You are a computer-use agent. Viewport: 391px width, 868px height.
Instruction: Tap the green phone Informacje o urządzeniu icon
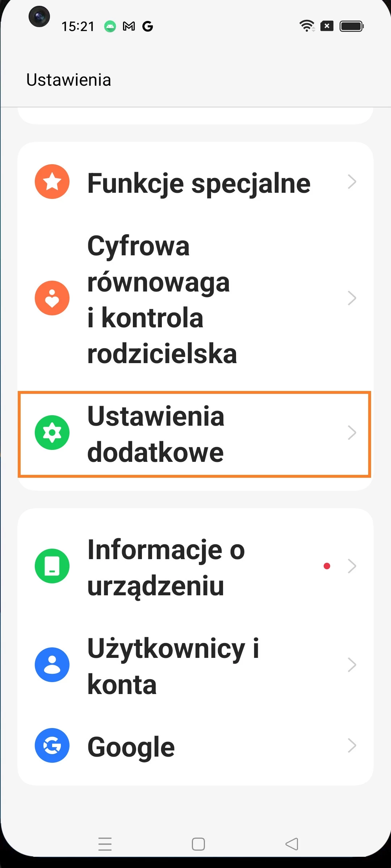[52, 566]
